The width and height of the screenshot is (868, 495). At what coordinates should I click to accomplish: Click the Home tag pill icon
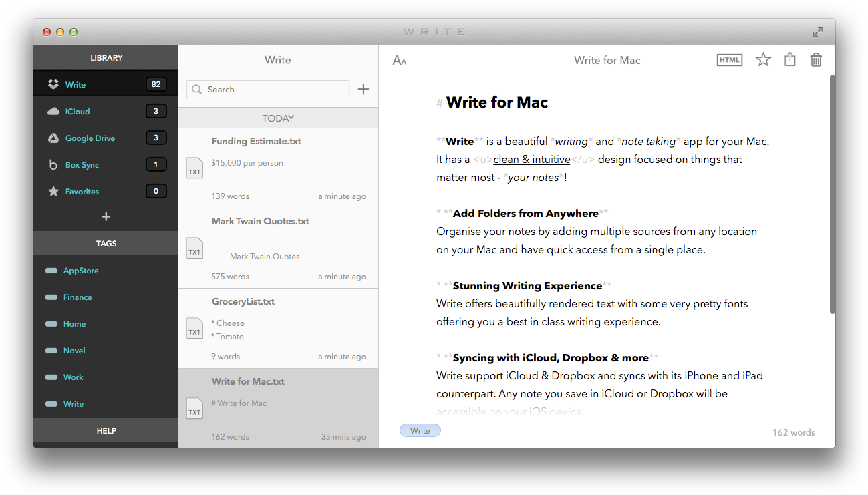click(x=51, y=324)
